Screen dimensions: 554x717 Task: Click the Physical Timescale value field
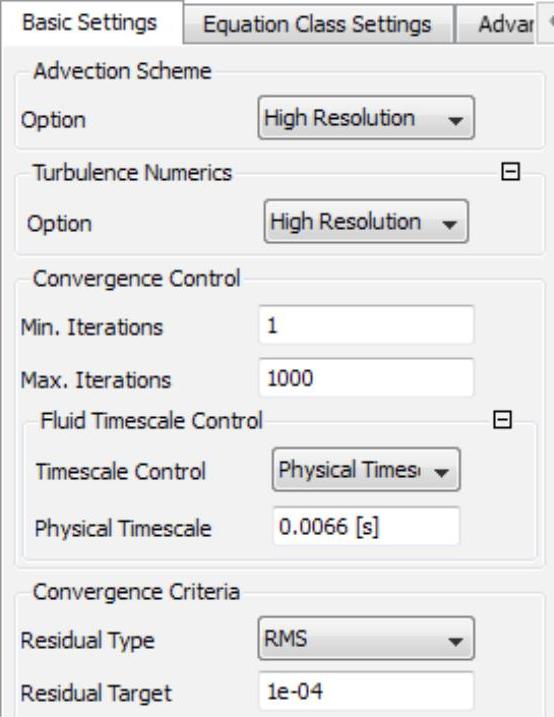click(x=366, y=526)
